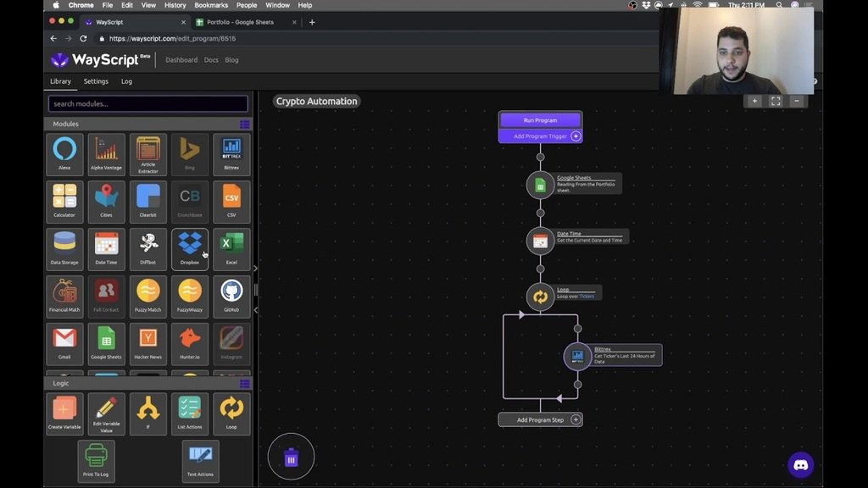The height and width of the screenshot is (488, 868).
Task: Open Chrome's History menu
Action: (x=175, y=5)
